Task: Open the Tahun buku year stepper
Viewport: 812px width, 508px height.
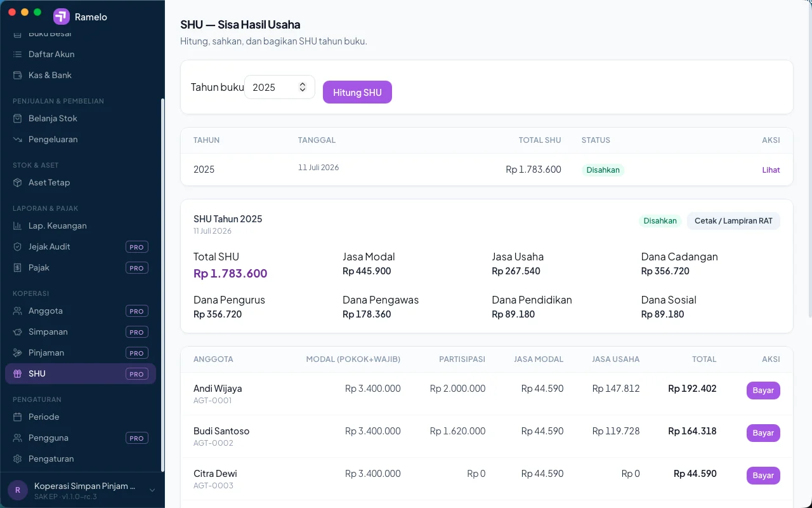Action: [303, 87]
